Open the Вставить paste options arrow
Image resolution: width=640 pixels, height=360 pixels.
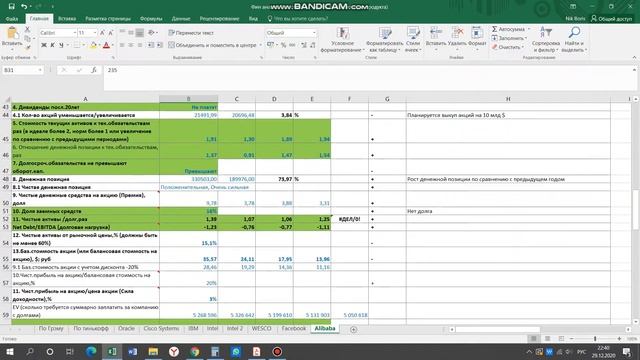(x=12, y=50)
